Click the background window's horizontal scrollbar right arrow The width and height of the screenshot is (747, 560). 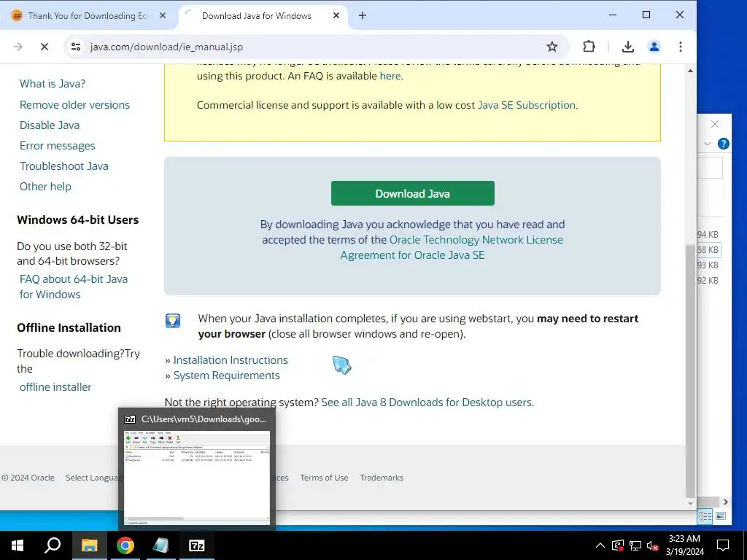[726, 502]
